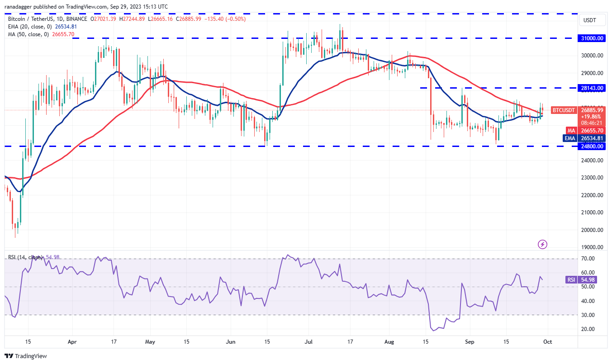Click the 31000.00 resistance level label

(x=591, y=38)
